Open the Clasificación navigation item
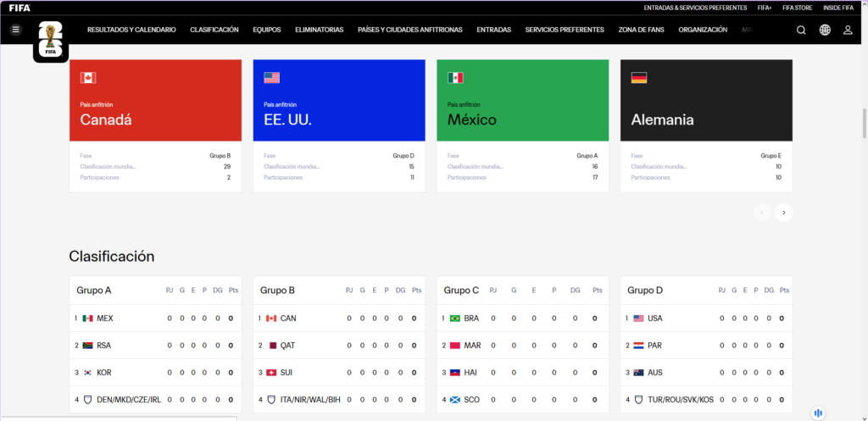This screenshot has width=868, height=421. pos(214,30)
